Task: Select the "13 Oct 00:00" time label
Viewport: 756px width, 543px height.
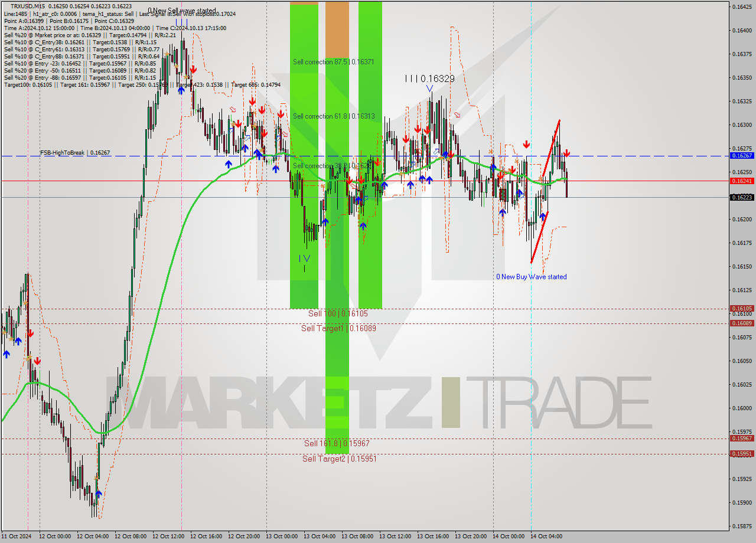Action: point(282,537)
